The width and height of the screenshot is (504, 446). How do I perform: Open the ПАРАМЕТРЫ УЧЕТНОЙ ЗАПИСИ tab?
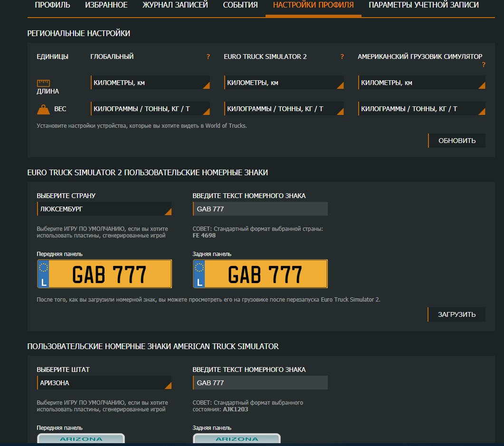[424, 5]
